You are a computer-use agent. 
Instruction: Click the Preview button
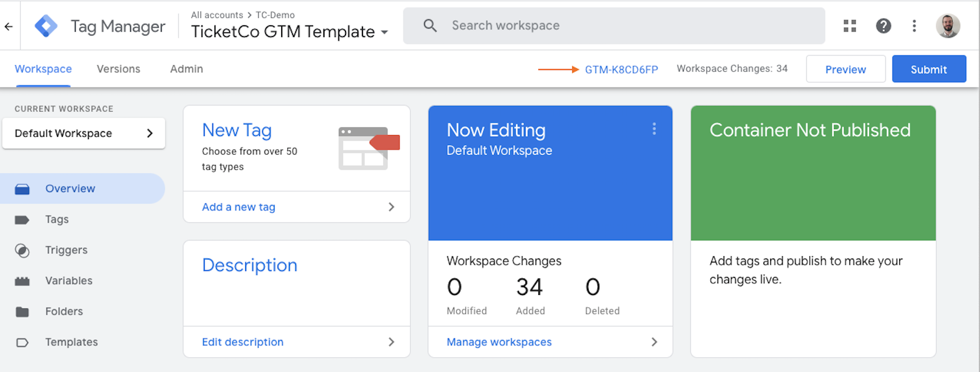(x=845, y=69)
